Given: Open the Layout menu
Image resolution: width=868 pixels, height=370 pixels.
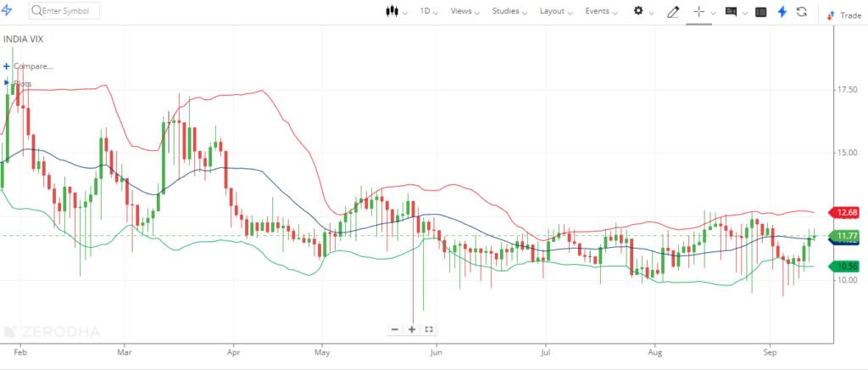Looking at the screenshot, I should 556,11.
